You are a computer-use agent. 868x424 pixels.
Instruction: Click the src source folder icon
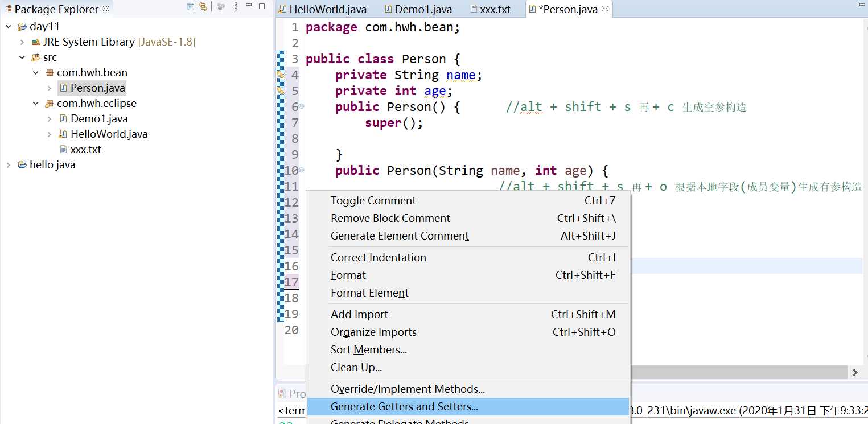pyautogui.click(x=36, y=57)
